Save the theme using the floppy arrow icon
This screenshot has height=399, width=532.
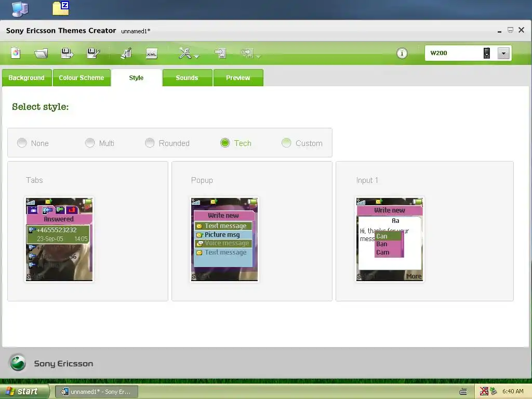67,54
